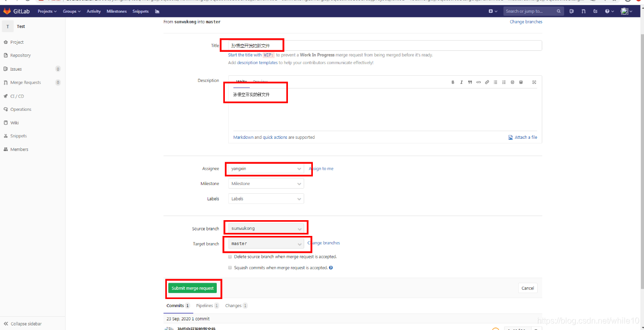
Task: Click in the Description text area
Action: 385,110
